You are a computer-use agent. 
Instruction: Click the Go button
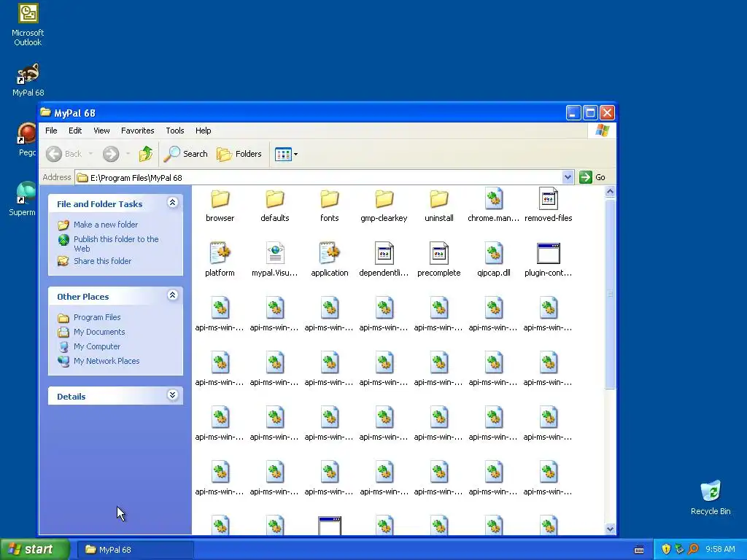point(592,177)
